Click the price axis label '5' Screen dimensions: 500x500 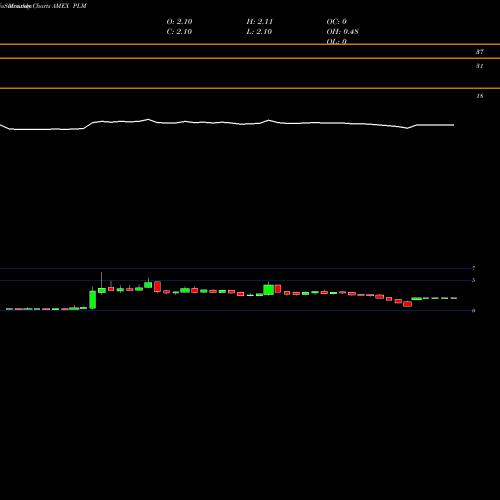pyautogui.click(x=474, y=280)
